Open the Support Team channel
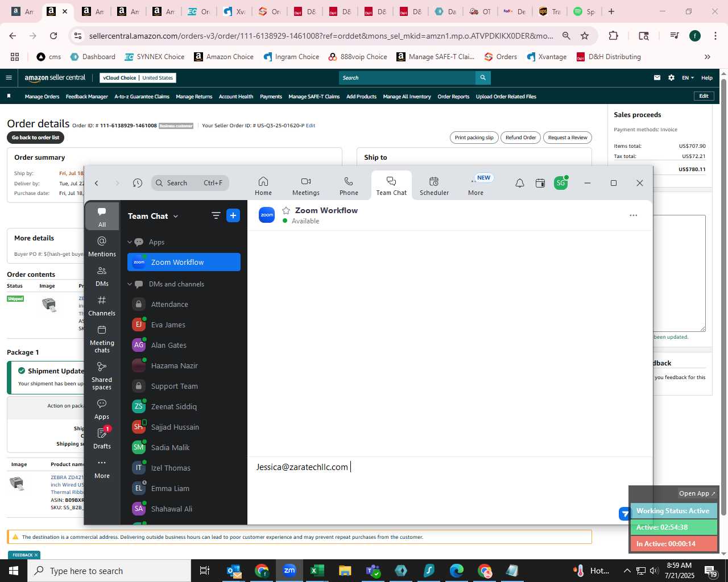The width and height of the screenshot is (728, 582). [184, 386]
